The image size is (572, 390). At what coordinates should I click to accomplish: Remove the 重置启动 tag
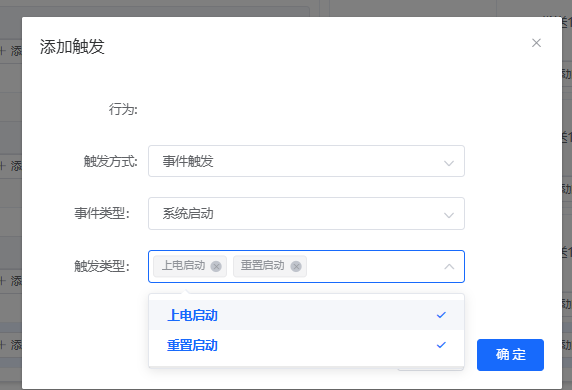296,267
